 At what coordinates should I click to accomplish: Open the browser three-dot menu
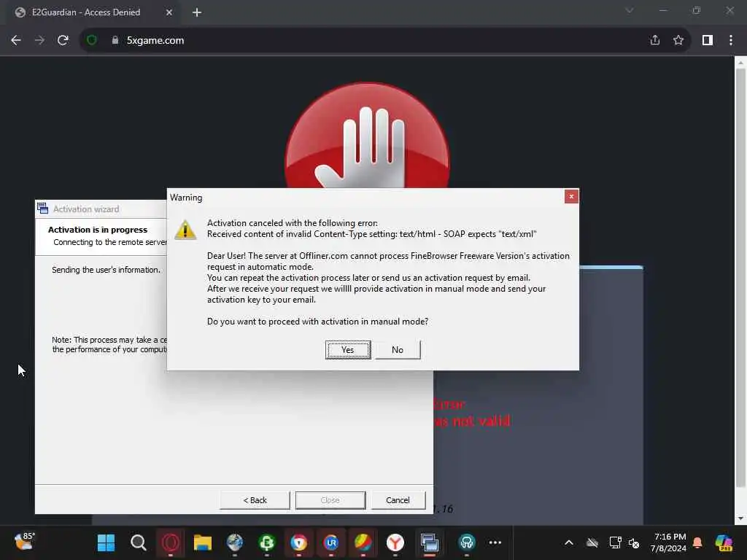coord(731,41)
